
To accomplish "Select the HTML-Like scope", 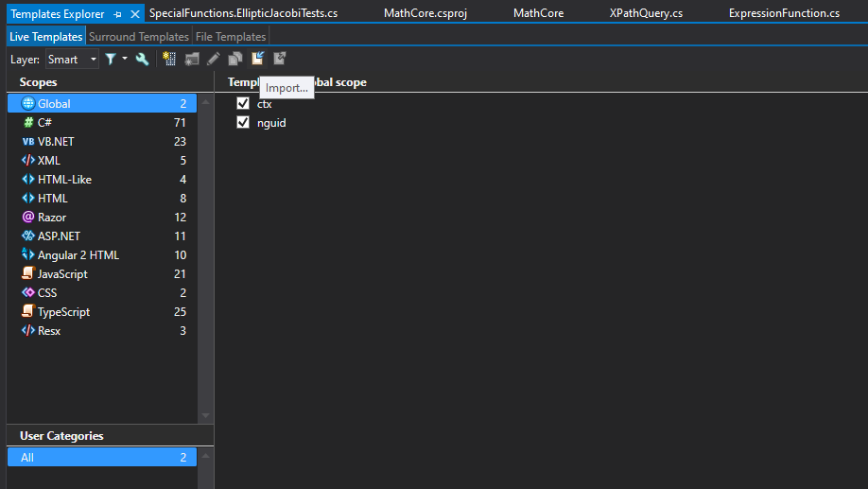I will 102,180.
